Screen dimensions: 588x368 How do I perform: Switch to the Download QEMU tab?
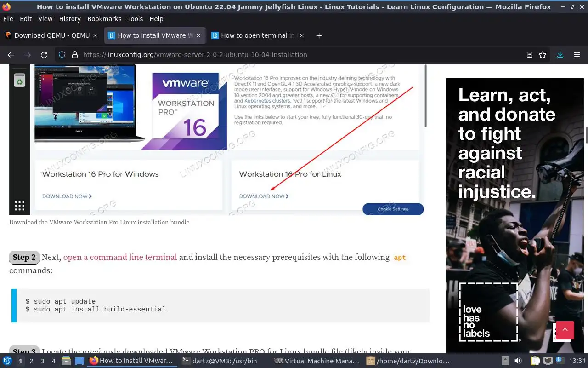pyautogui.click(x=51, y=35)
